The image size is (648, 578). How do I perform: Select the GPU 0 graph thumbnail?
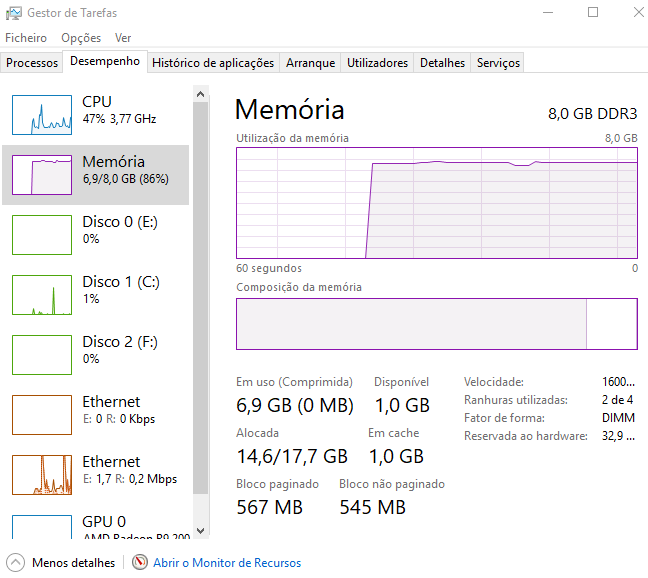click(42, 527)
